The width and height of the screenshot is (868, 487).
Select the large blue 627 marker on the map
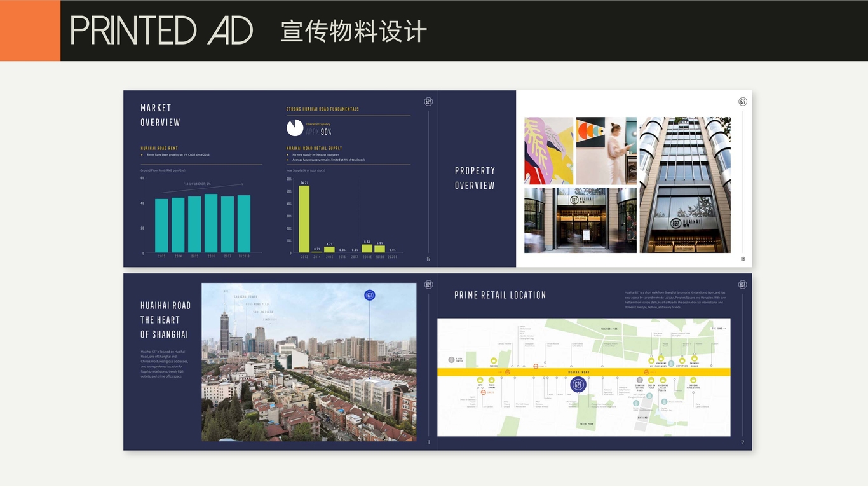[x=578, y=385]
